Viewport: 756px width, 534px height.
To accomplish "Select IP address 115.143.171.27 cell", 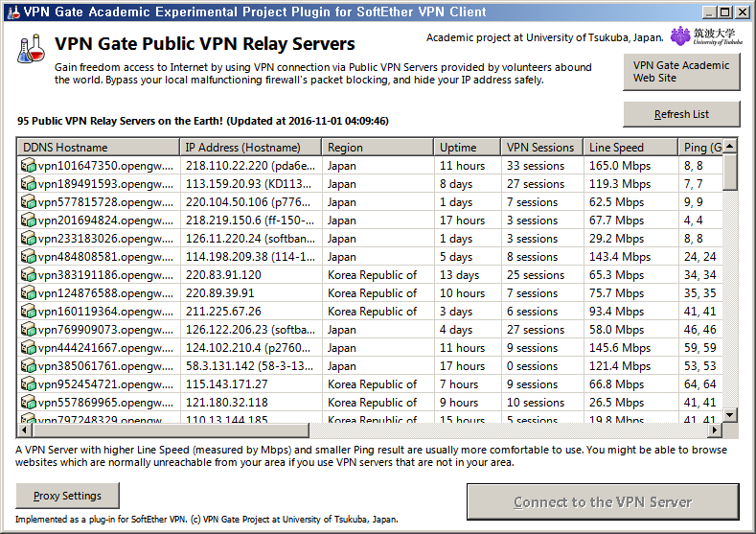I will click(250, 384).
